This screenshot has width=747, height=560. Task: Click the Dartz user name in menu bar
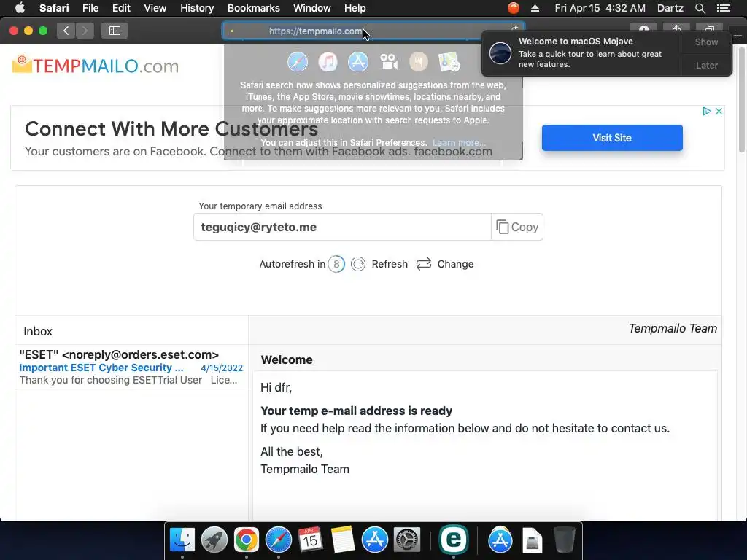670,8
